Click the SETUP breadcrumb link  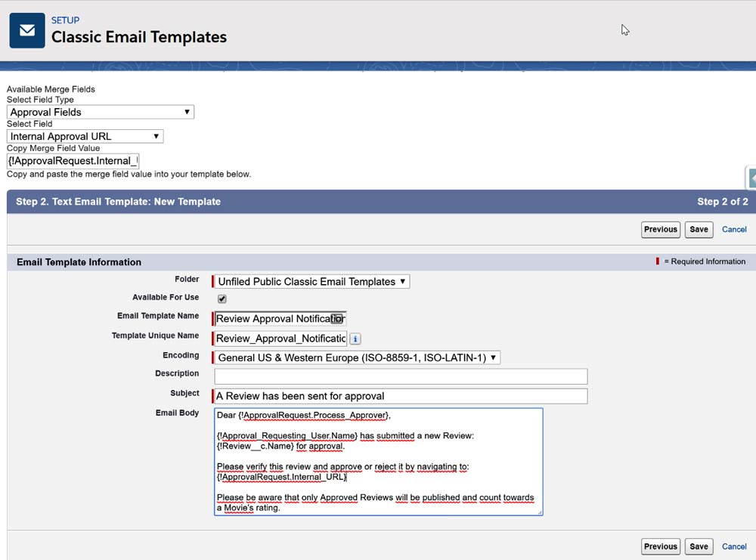tap(65, 20)
